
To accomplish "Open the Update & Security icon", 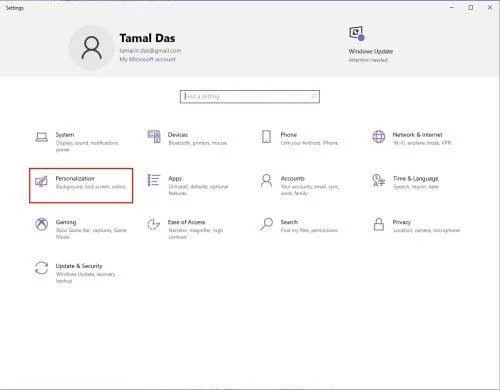I will [41, 268].
